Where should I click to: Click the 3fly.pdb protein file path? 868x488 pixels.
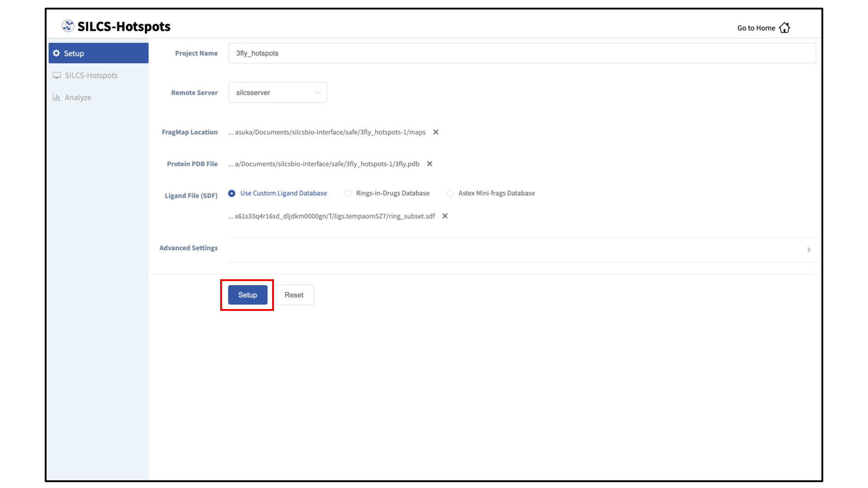[324, 164]
